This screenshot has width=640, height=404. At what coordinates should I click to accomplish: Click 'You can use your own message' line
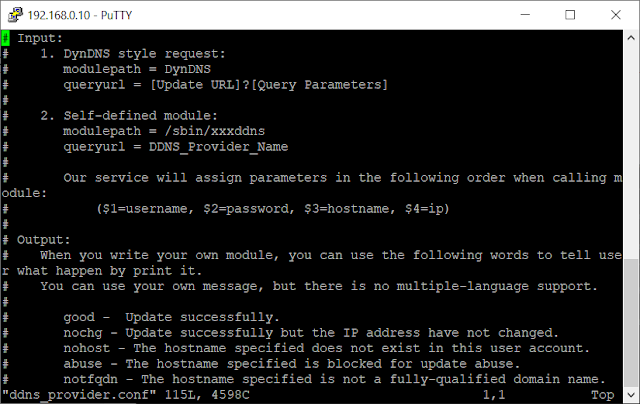[x=318, y=286]
